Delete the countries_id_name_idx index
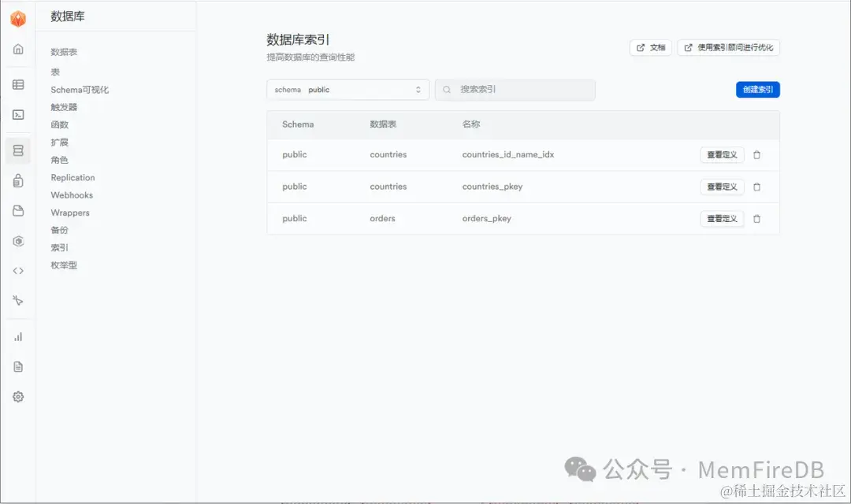Image resolution: width=851 pixels, height=504 pixels. pyautogui.click(x=756, y=154)
